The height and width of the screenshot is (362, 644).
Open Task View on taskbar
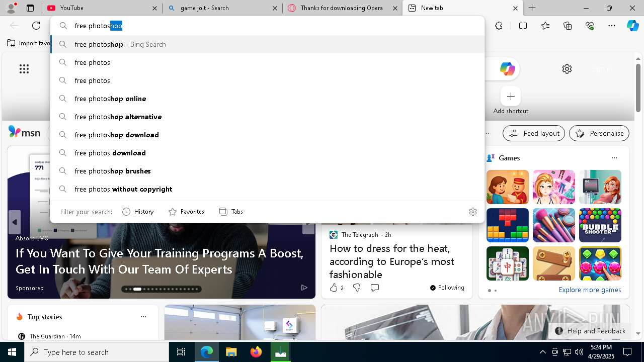point(181,352)
